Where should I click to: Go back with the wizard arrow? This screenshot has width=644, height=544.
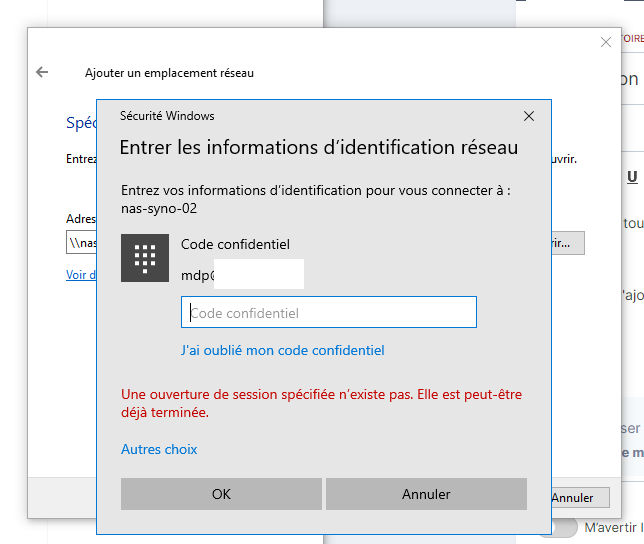tap(42, 72)
